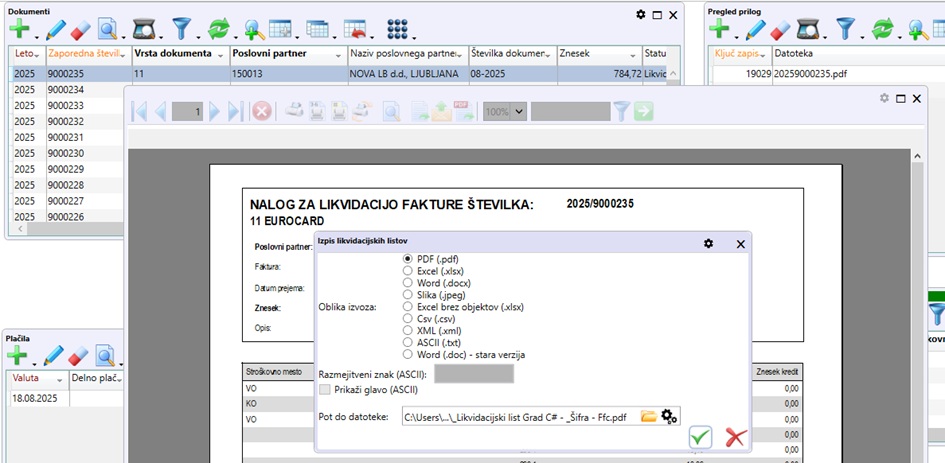Pick the Csv (.csv) export option
The width and height of the screenshot is (945, 463).
point(407,319)
